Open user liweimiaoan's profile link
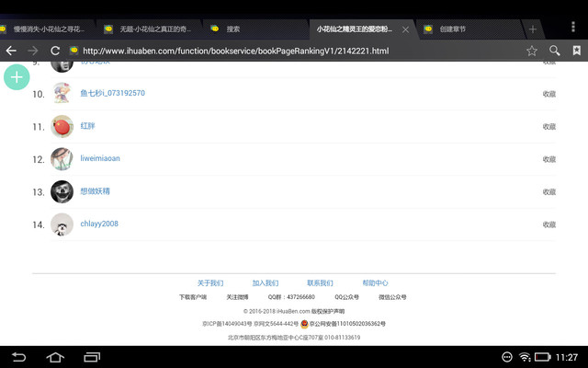Image resolution: width=588 pixels, height=368 pixels. coord(100,158)
